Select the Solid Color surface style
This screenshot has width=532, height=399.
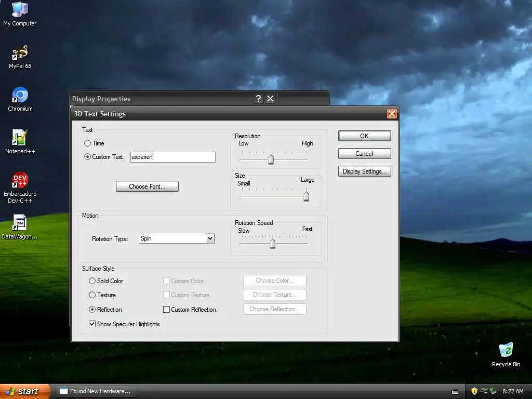pos(92,281)
